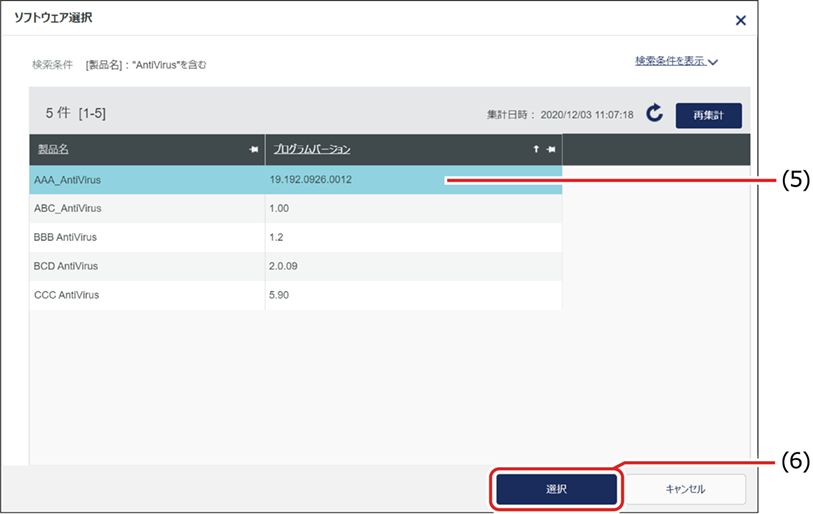The height and width of the screenshot is (514, 813).
Task: Click the refresh aggregation icon
Action: click(x=654, y=113)
